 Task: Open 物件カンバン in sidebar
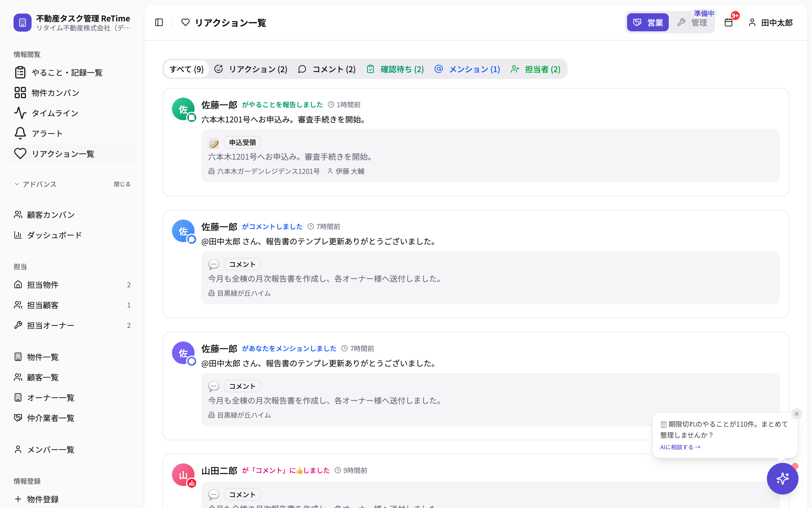pos(72,93)
